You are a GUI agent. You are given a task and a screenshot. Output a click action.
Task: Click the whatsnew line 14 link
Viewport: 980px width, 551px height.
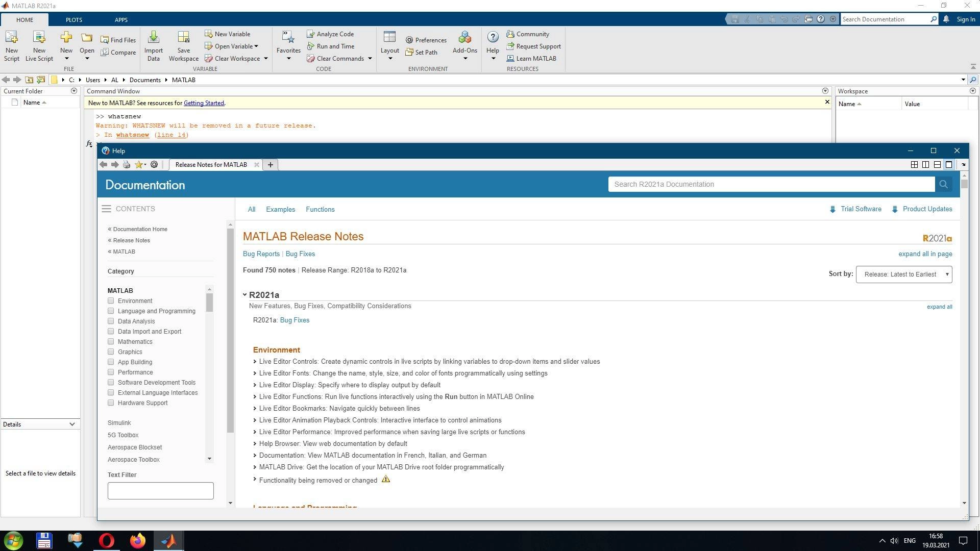(x=171, y=135)
